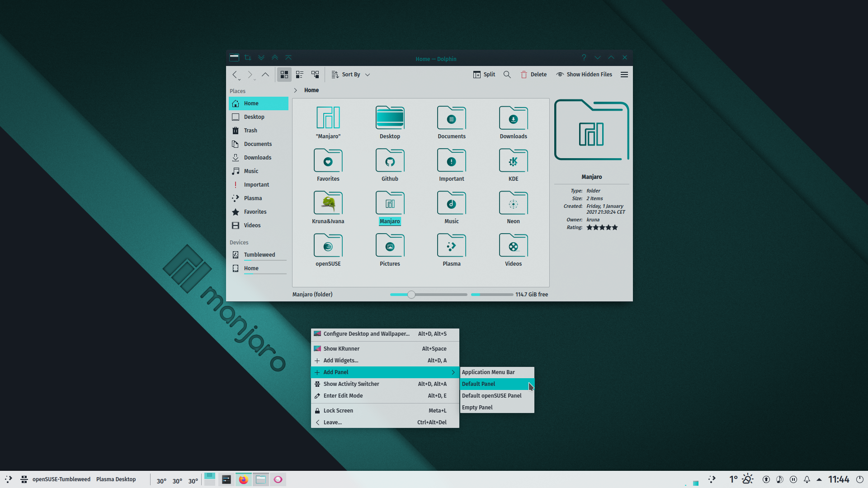Open the notifications bell in system tray
868x488 pixels.
pyautogui.click(x=807, y=479)
